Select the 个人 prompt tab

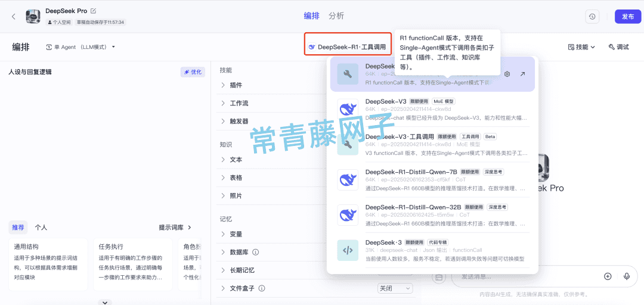pos(41,227)
